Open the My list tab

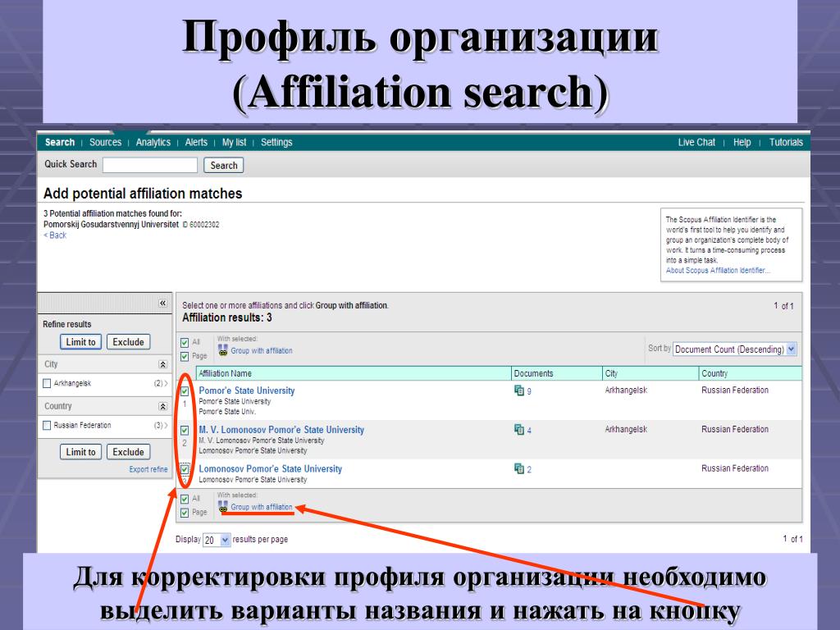(234, 143)
